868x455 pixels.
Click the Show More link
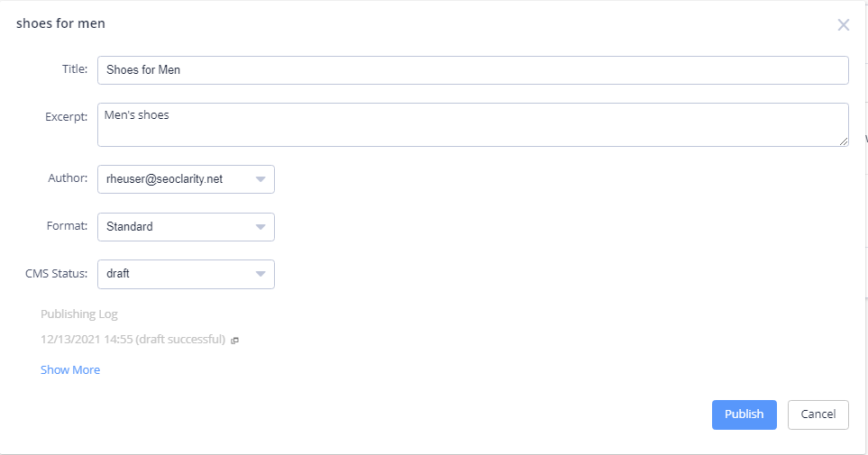tap(70, 370)
